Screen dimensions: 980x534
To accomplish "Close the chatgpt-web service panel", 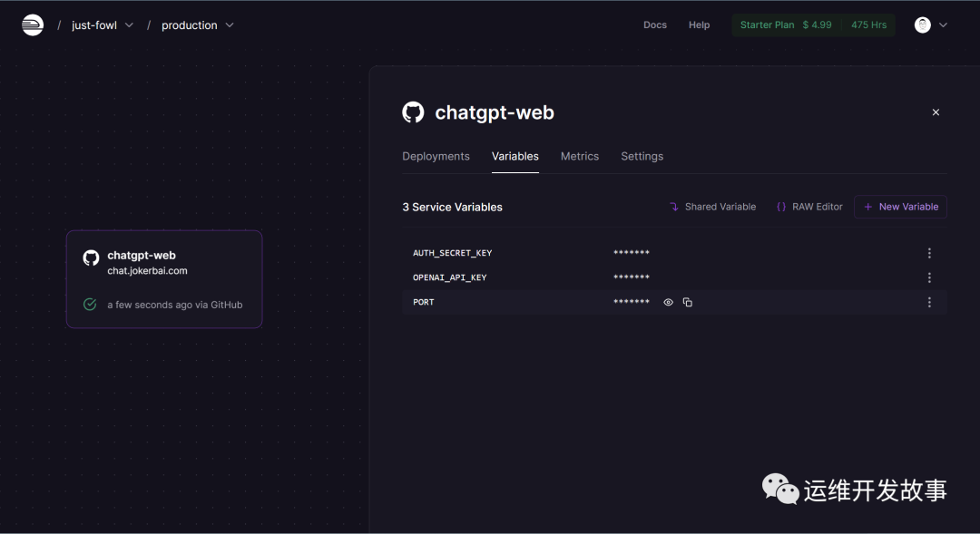I will click(x=936, y=112).
